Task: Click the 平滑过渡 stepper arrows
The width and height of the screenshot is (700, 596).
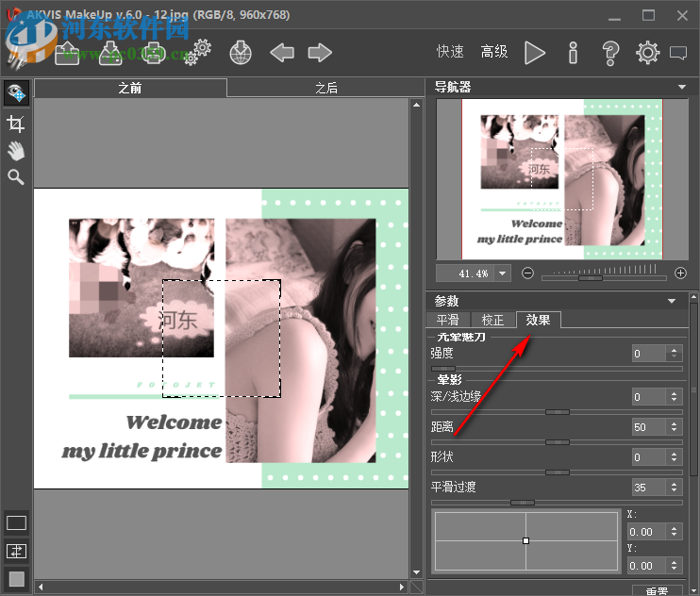Action: click(x=675, y=488)
